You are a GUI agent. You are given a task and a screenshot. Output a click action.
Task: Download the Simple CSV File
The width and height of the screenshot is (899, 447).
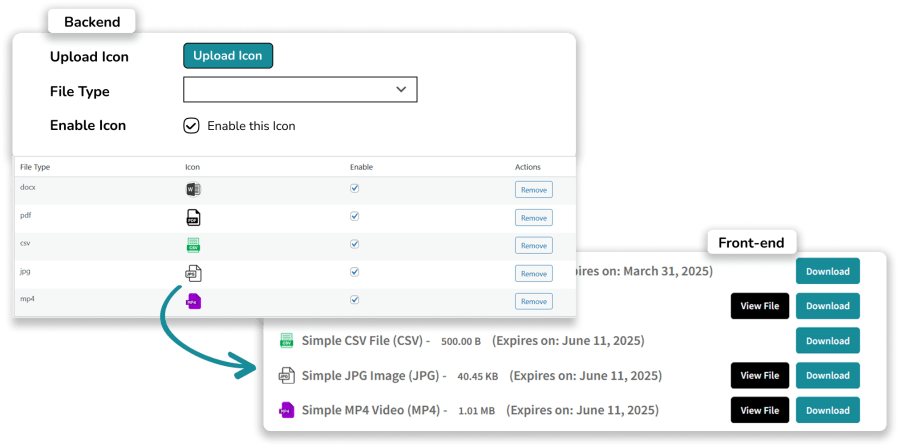point(827,341)
